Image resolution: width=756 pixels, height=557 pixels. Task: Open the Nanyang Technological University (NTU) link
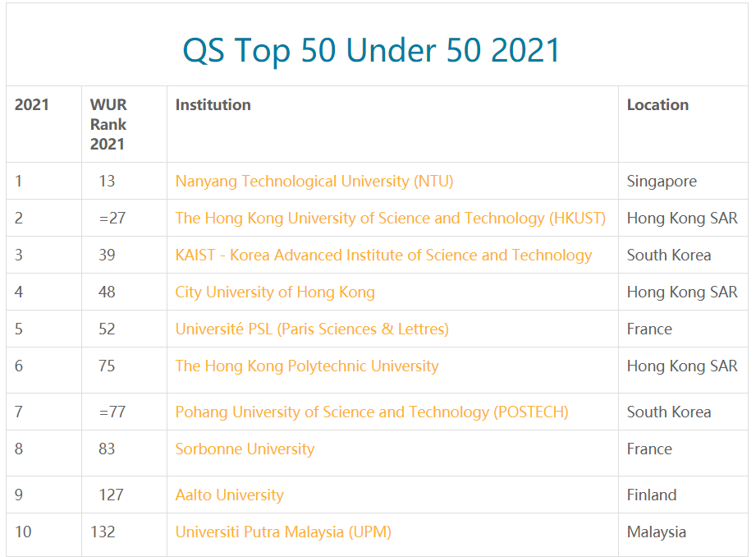click(314, 181)
